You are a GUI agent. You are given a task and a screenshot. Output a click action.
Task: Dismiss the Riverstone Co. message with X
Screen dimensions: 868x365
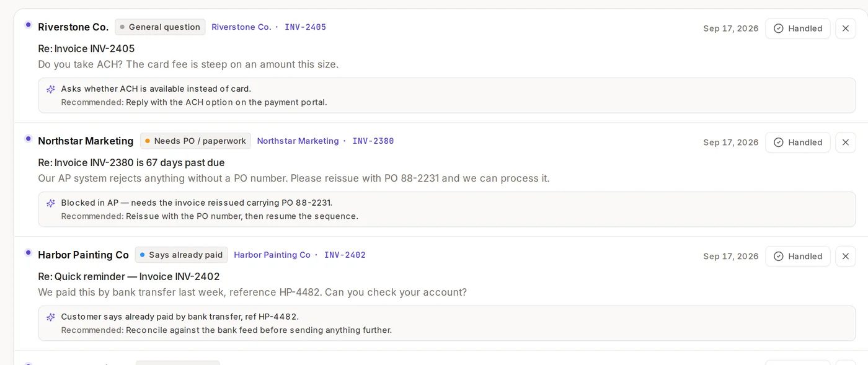pyautogui.click(x=846, y=29)
